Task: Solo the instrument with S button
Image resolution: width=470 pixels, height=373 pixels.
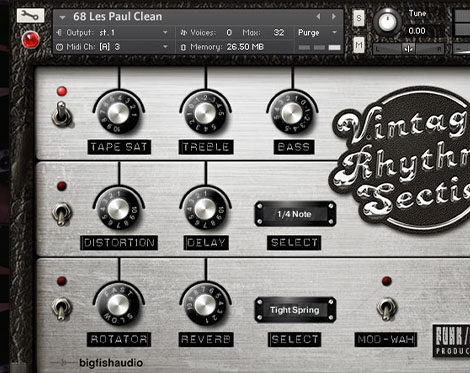Action: [x=359, y=18]
